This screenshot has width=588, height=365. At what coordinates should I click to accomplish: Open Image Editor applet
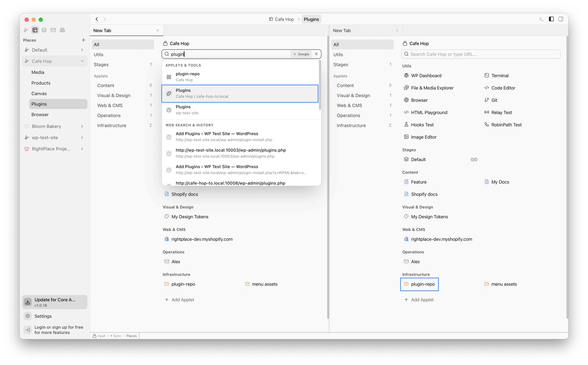tap(420, 137)
